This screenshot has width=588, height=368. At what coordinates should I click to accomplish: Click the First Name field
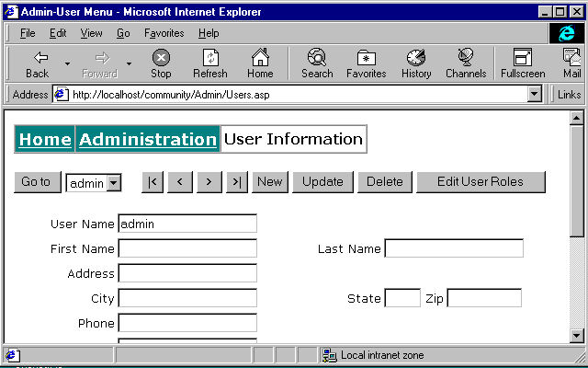pos(187,248)
